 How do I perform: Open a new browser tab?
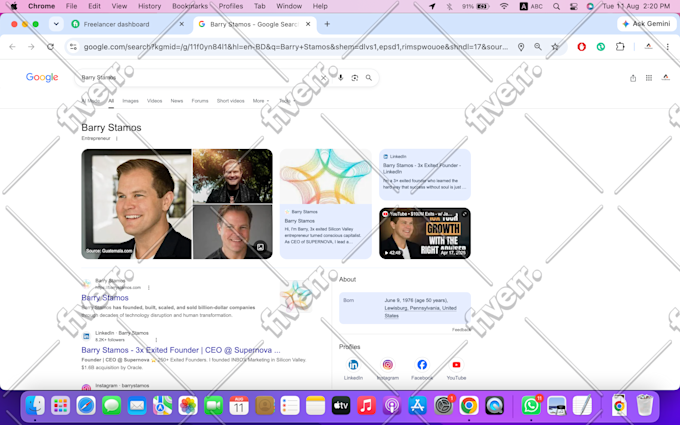tap(327, 24)
